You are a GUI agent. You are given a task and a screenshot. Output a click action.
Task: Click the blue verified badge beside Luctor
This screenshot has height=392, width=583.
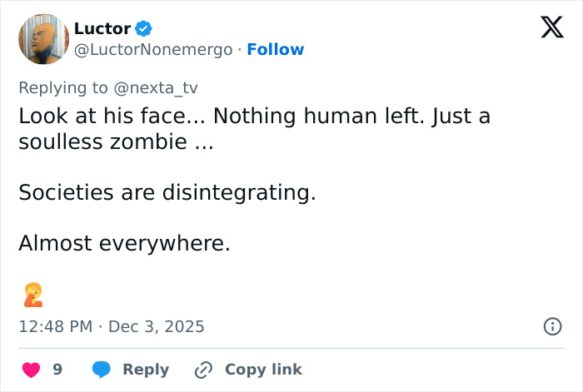click(144, 28)
